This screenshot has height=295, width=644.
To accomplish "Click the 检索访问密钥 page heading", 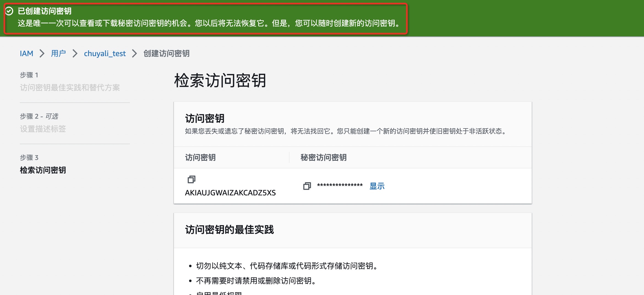I will point(220,80).
